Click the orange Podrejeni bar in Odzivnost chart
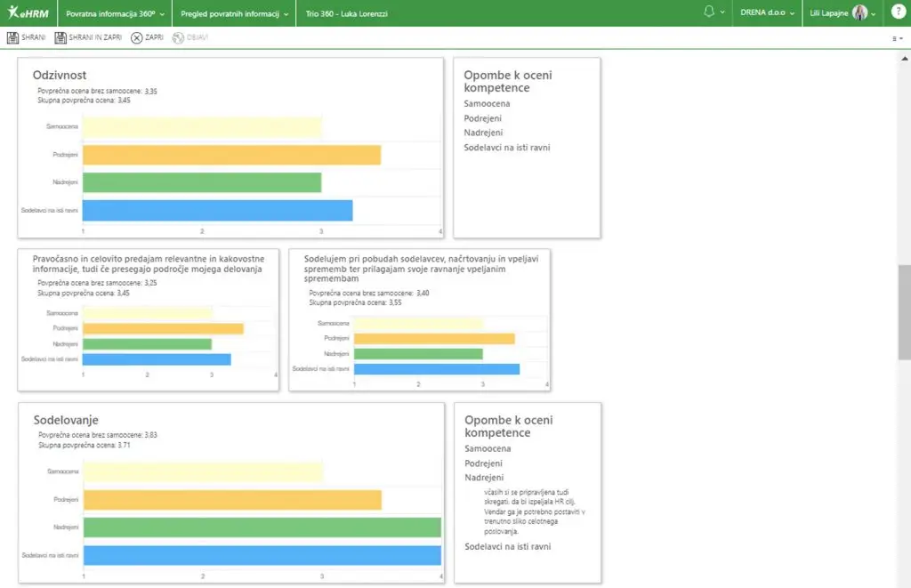The height and width of the screenshot is (588, 911). pos(232,155)
